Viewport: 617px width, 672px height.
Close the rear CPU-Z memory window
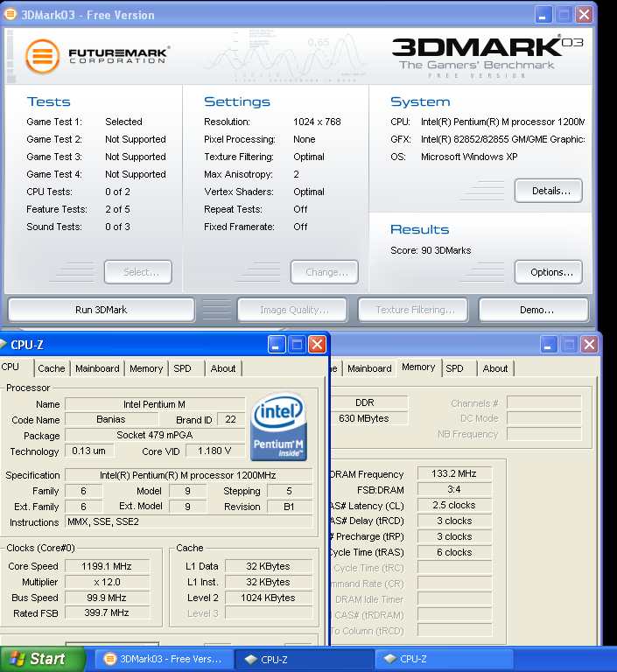pos(590,345)
